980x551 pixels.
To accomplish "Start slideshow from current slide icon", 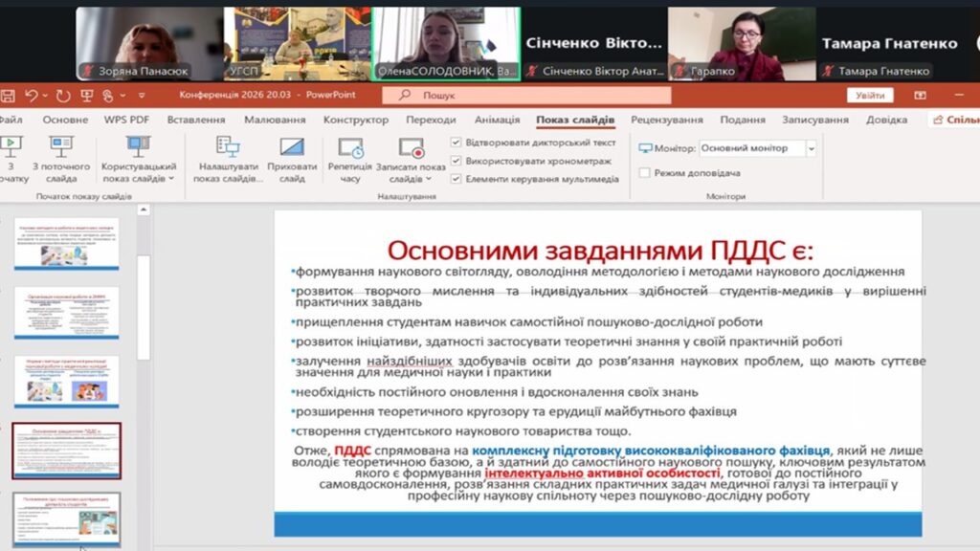I will click(61, 148).
